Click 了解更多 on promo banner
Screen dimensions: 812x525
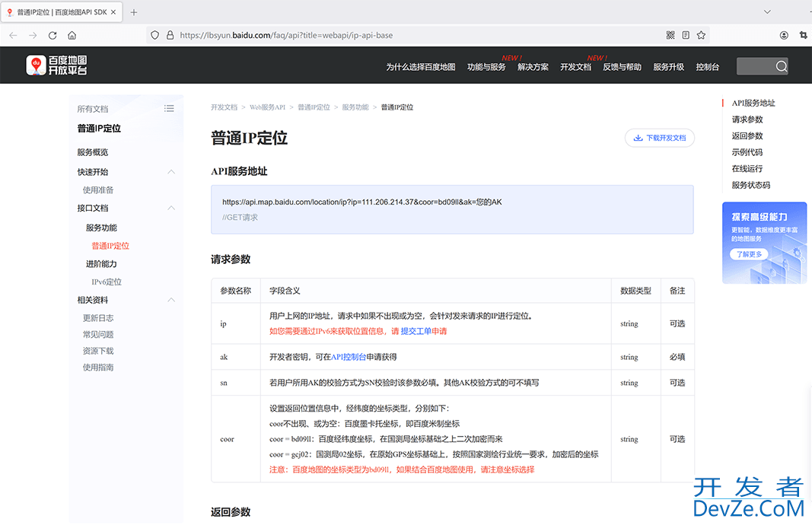coord(749,254)
